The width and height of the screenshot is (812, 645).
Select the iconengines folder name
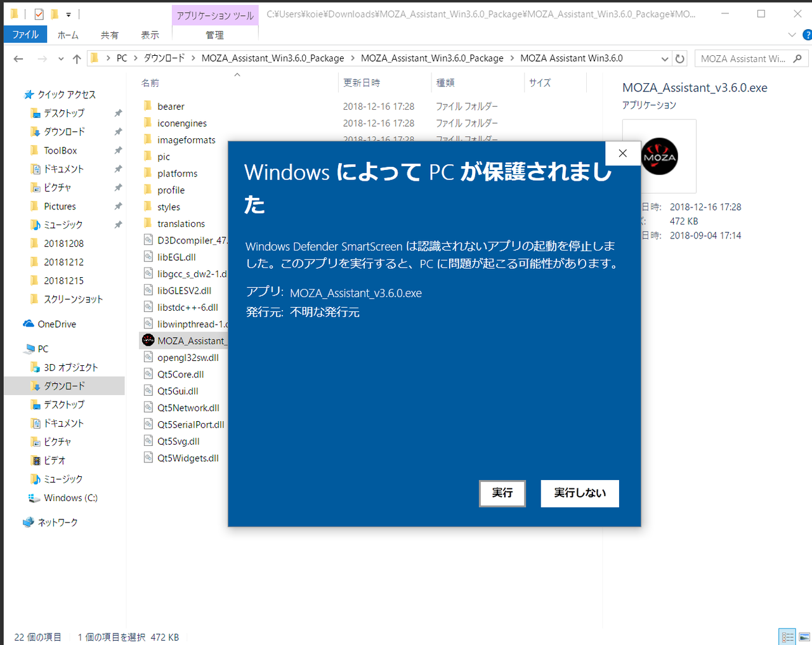coord(182,123)
